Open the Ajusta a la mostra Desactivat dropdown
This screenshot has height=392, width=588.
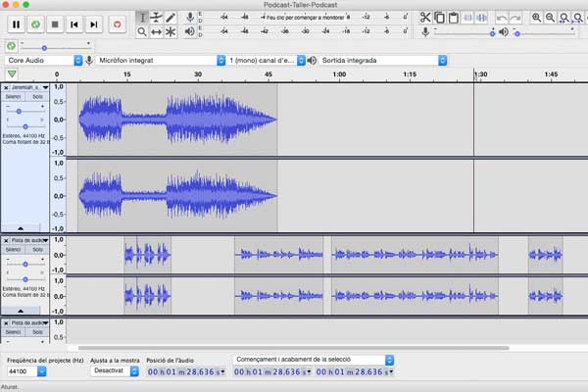pyautogui.click(x=115, y=371)
